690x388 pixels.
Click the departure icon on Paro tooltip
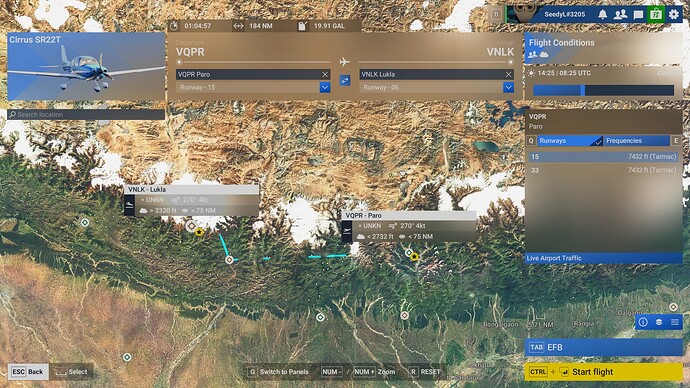[347, 231]
